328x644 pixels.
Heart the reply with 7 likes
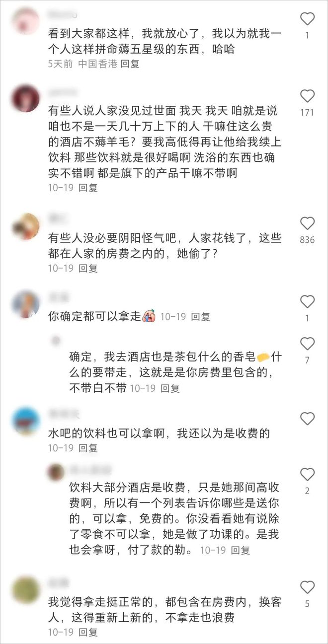pos(308,344)
